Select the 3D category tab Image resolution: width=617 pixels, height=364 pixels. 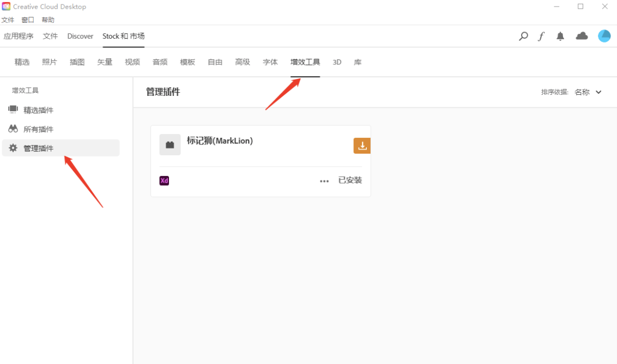(x=337, y=62)
